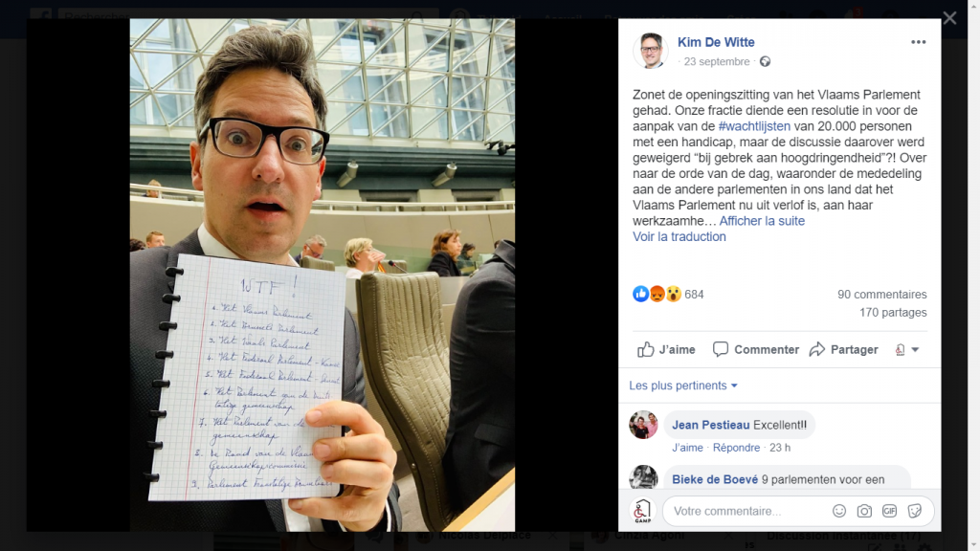The height and width of the screenshot is (551, 980).
Task: Open the 90 commentaires link
Action: coord(881,295)
